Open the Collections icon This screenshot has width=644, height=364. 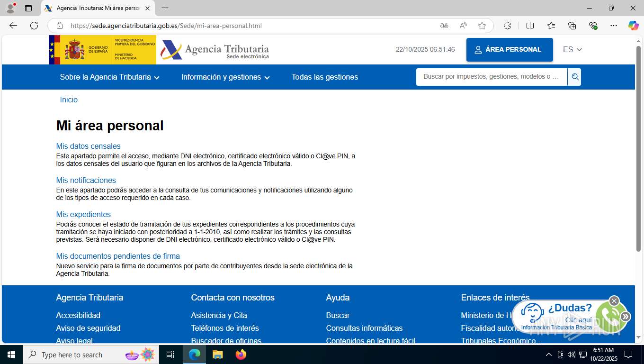[572, 26]
